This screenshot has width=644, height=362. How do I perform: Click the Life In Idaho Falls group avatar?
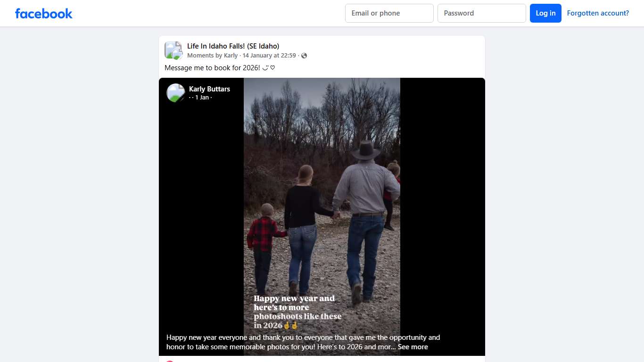(x=173, y=50)
